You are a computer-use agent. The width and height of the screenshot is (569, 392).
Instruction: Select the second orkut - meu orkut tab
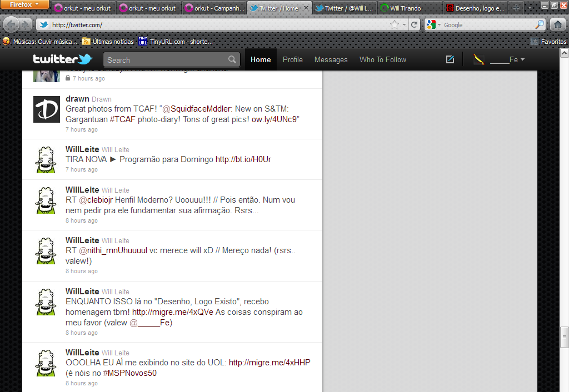[x=148, y=8]
